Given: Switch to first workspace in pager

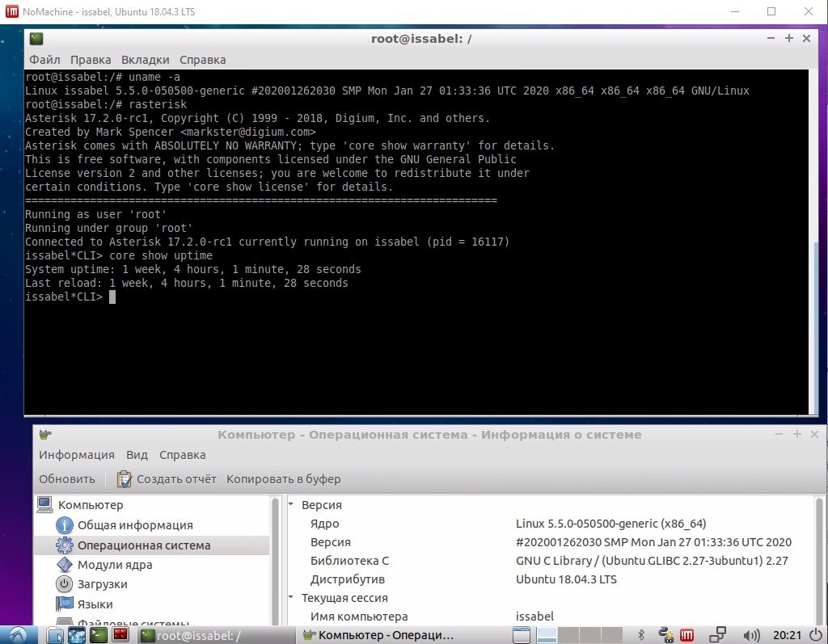Looking at the screenshot, I should [x=547, y=635].
